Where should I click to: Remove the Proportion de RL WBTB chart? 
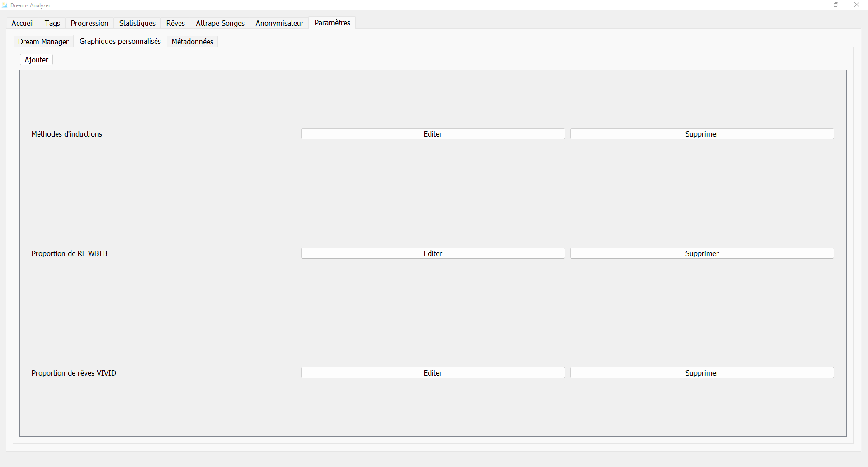click(x=702, y=253)
